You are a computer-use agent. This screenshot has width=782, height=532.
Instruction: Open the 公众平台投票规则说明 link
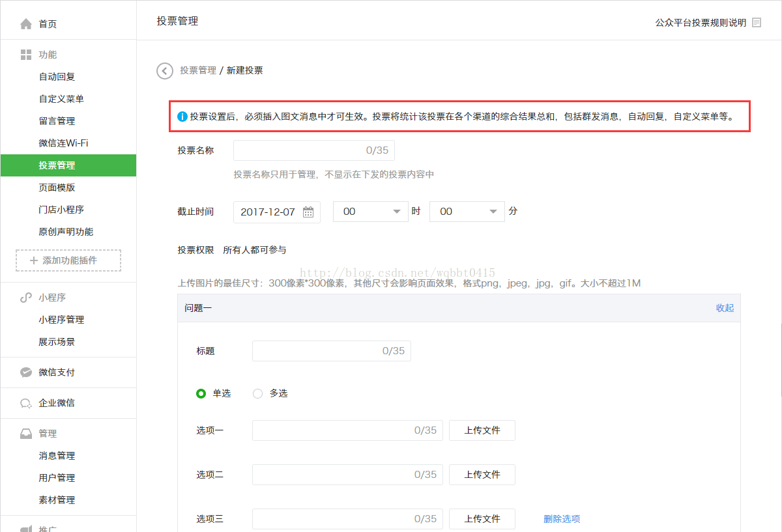(701, 22)
